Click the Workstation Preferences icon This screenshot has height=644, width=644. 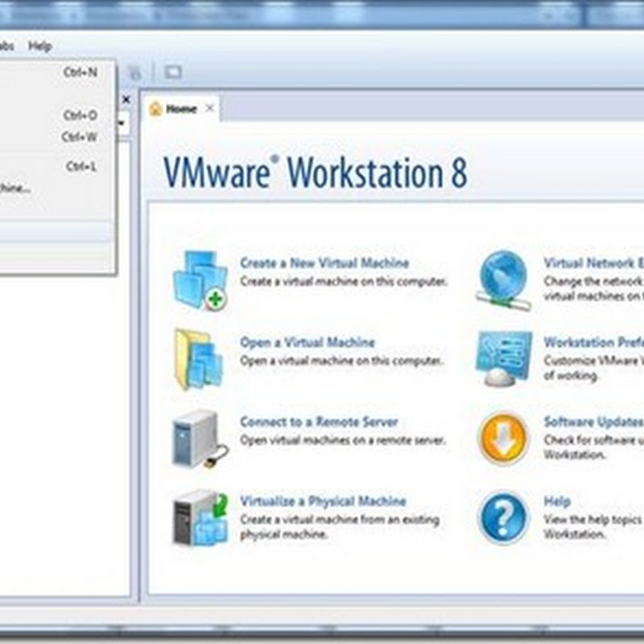tap(504, 358)
